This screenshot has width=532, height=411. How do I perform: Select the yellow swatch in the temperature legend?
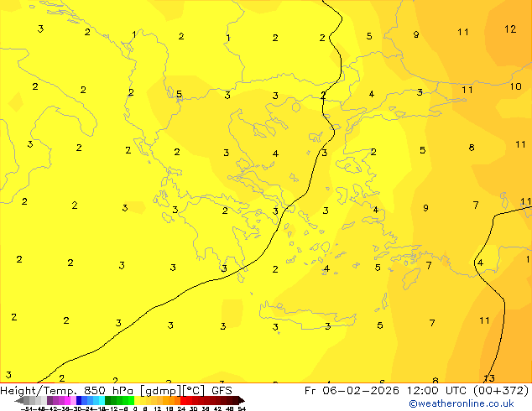point(137,400)
